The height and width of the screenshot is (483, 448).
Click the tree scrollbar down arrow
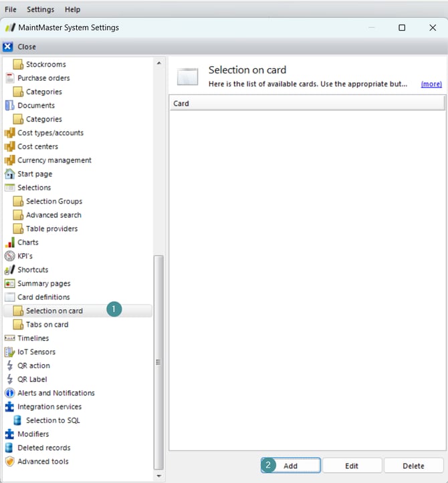click(158, 476)
